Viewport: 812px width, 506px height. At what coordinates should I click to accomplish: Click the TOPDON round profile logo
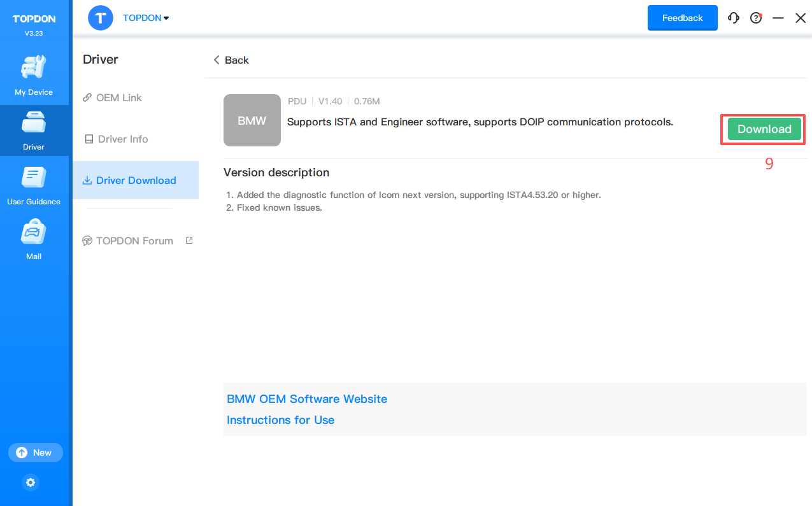101,18
